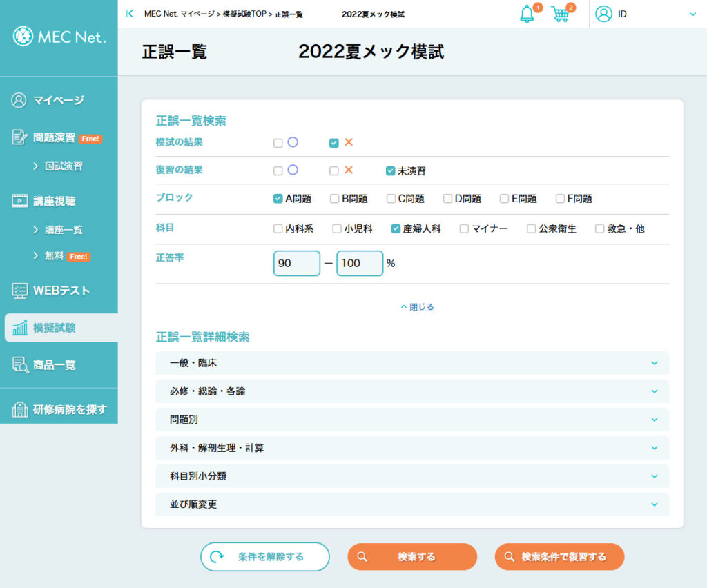Click 検索条件で復習する button
Viewport: 707px width, 588px height.
tap(559, 557)
